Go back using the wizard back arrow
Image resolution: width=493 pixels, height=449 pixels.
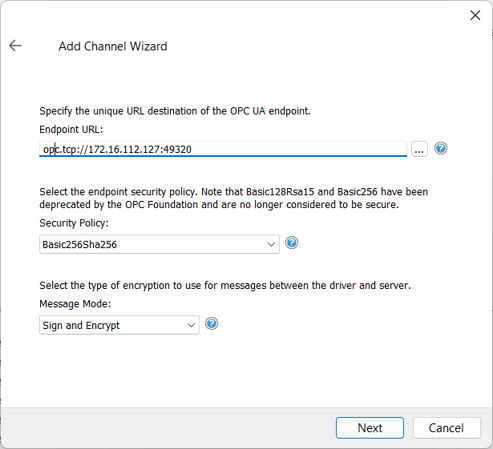(x=15, y=46)
